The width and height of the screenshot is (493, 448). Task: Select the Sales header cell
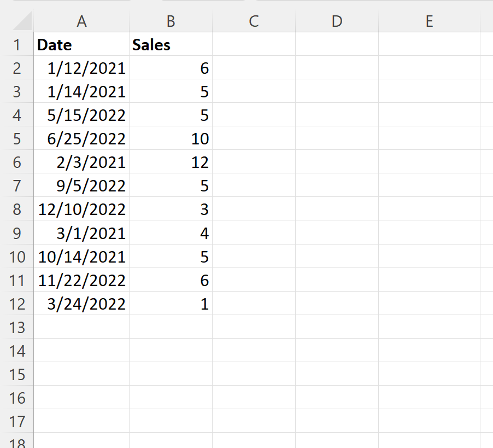(x=171, y=44)
